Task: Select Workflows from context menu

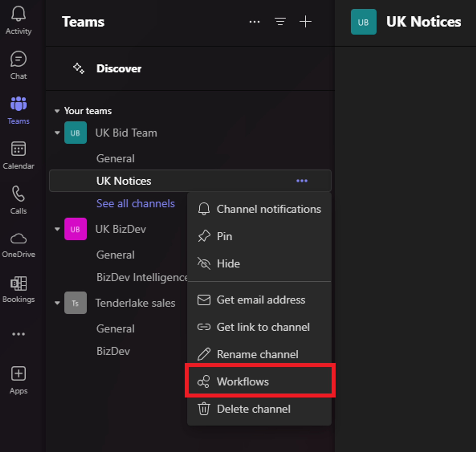Action: (x=242, y=382)
